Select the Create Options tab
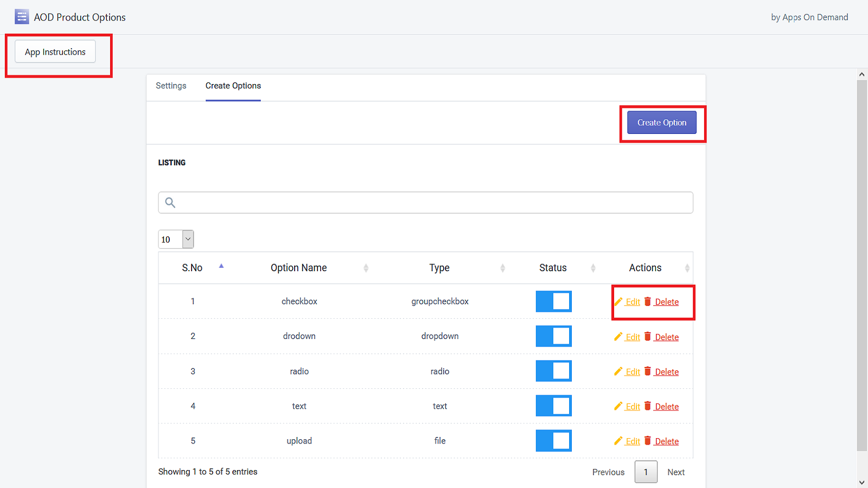This screenshot has width=868, height=488. coord(233,86)
